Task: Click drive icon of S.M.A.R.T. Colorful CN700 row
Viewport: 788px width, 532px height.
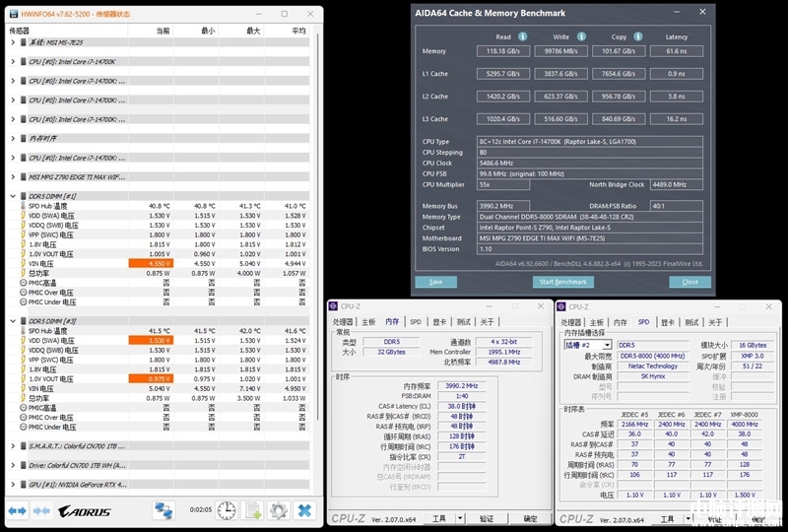Action: coord(24,445)
